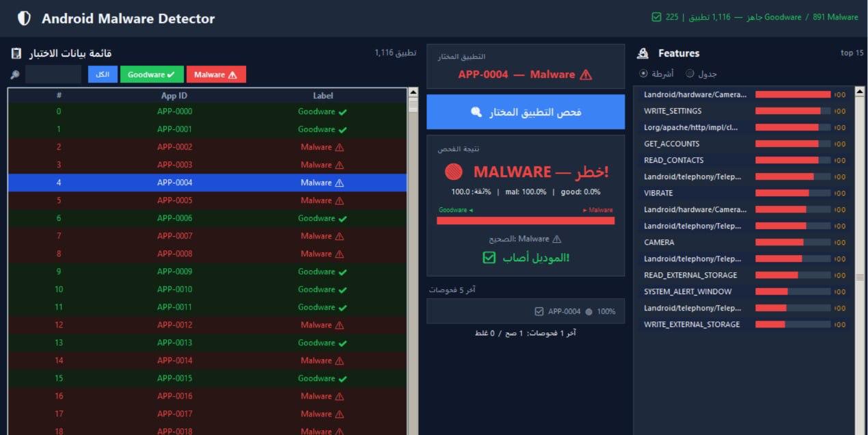Viewport: 868px width, 435px height.
Task: Select the highlighted row APP-0004
Action: 207,183
